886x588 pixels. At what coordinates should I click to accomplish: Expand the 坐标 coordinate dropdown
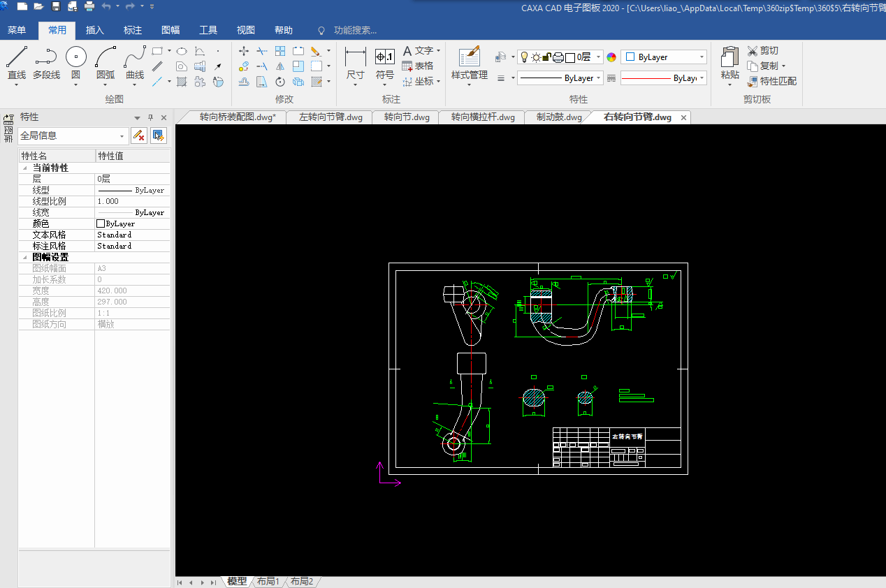tap(439, 81)
